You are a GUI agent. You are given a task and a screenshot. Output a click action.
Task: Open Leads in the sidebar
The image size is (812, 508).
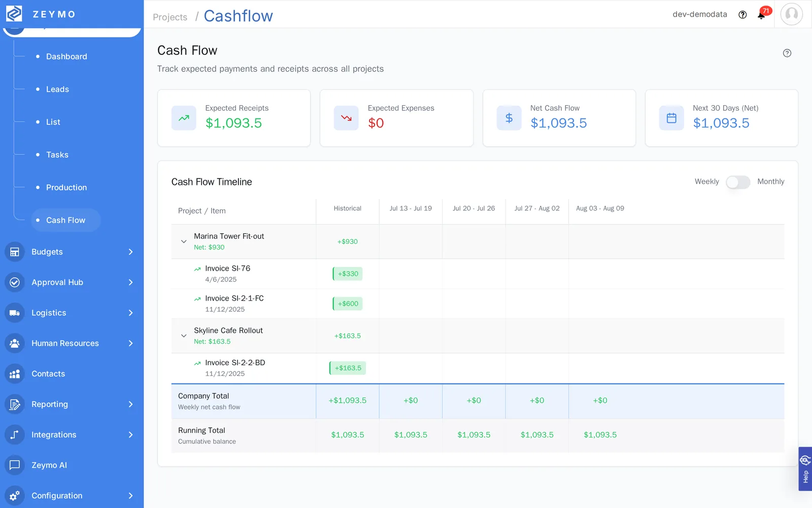57,89
